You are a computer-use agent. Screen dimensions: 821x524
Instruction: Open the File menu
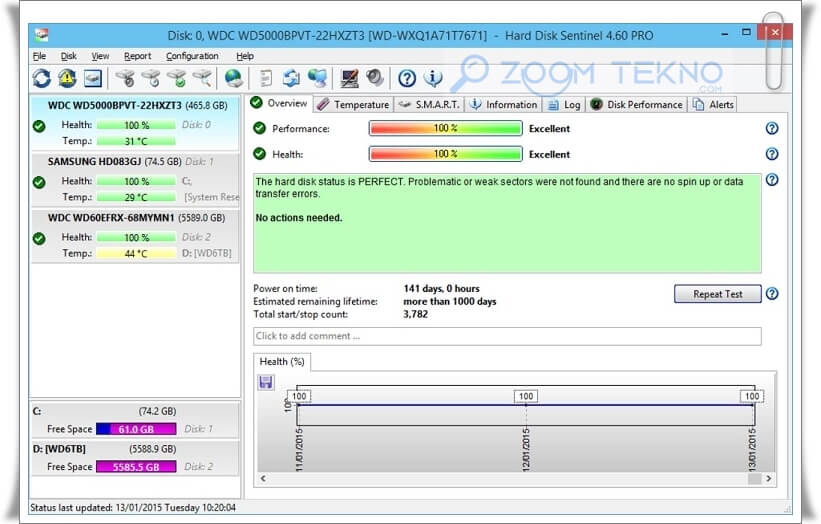click(x=39, y=56)
